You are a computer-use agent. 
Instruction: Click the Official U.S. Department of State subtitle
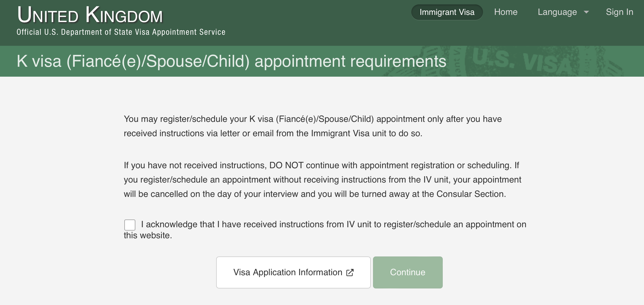121,32
